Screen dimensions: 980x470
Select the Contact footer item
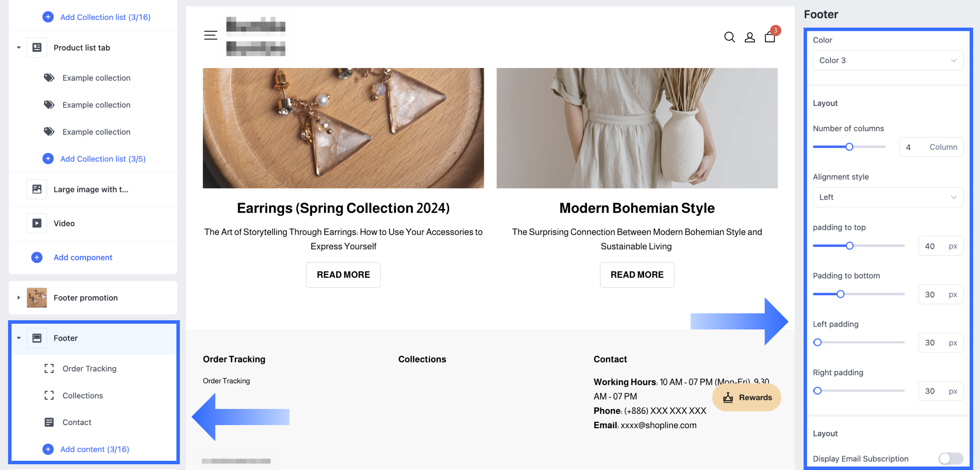point(77,422)
